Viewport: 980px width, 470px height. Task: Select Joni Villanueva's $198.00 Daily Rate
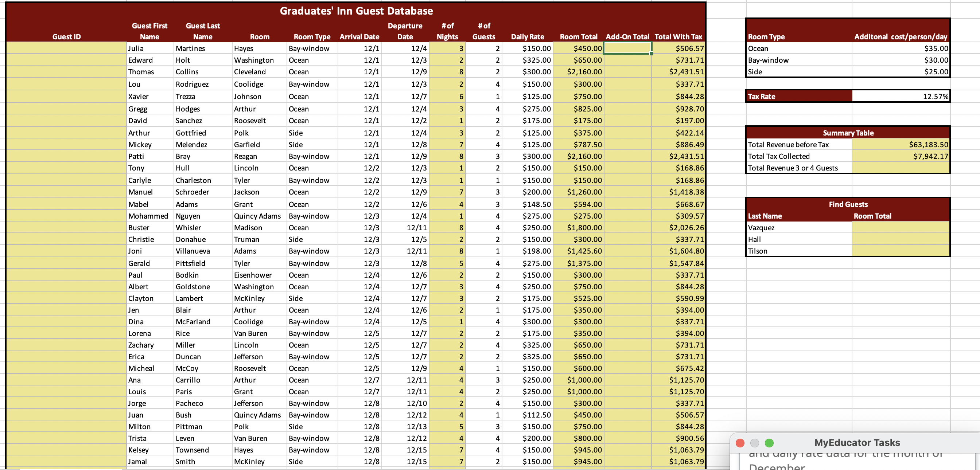(527, 251)
